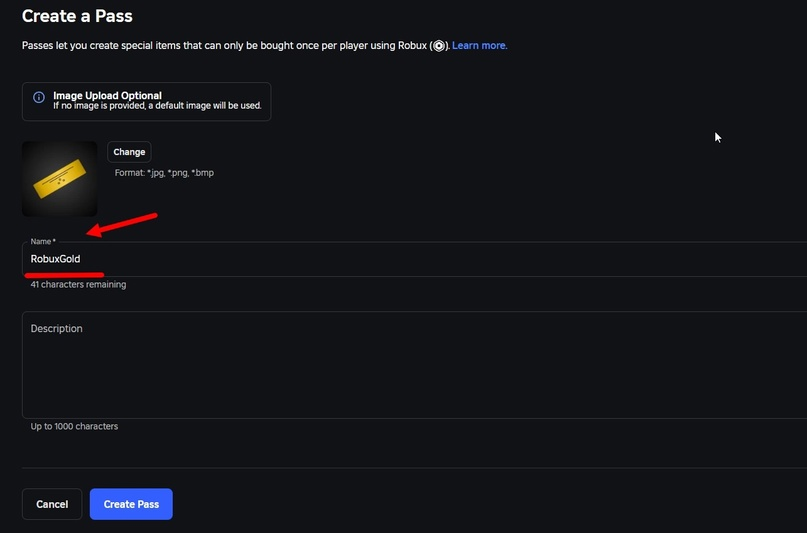Open the Learn more link
Image resolution: width=807 pixels, height=533 pixels.
[x=479, y=46]
